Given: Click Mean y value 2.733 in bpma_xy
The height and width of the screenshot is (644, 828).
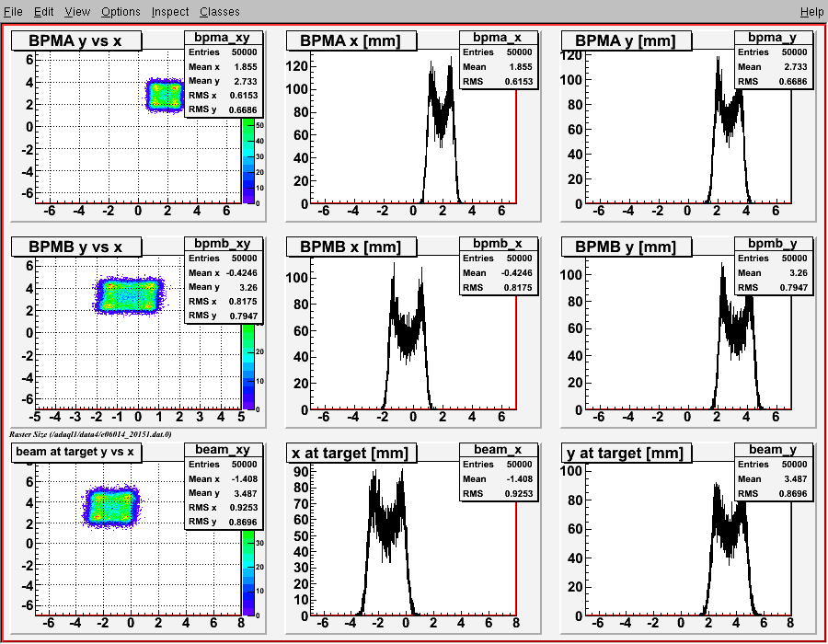Looking at the screenshot, I should pos(246,81).
